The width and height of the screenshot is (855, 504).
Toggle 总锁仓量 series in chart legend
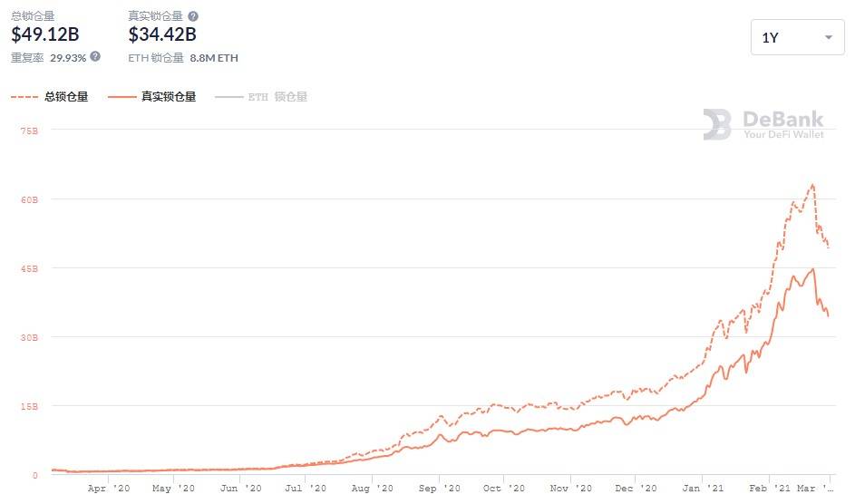click(x=66, y=97)
